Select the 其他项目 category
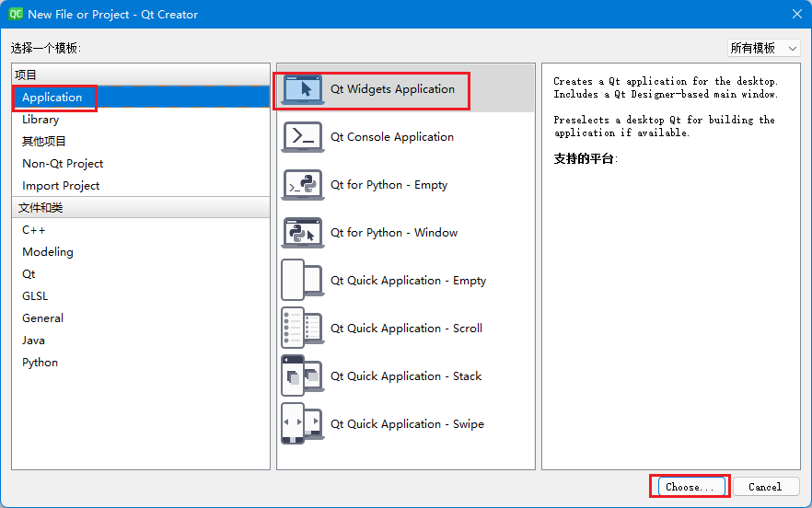The height and width of the screenshot is (508, 812). tap(141, 142)
